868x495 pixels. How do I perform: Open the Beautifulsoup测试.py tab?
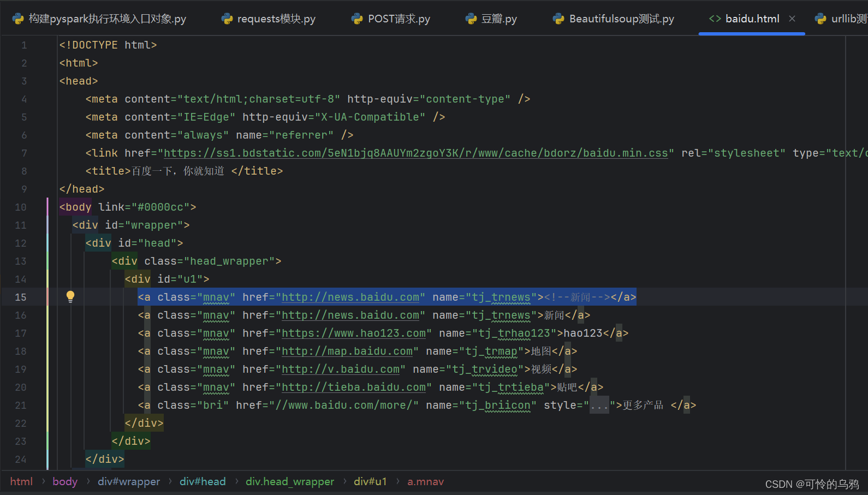(614, 19)
